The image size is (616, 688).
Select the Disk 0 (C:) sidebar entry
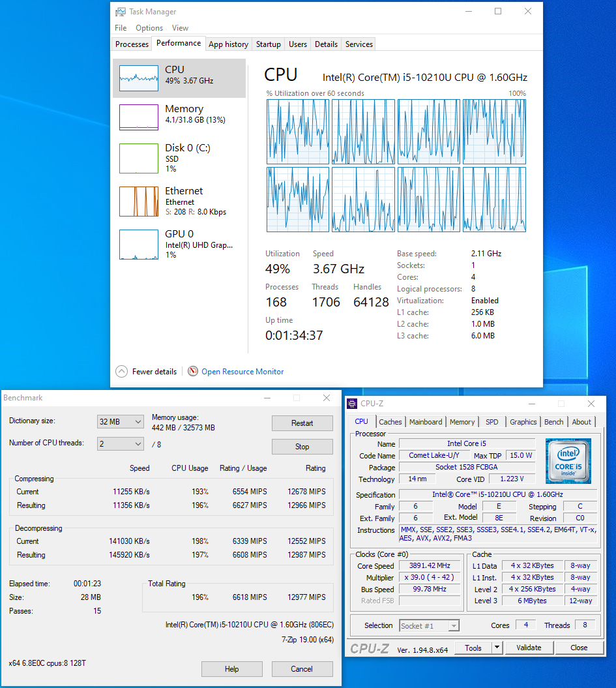click(x=179, y=158)
